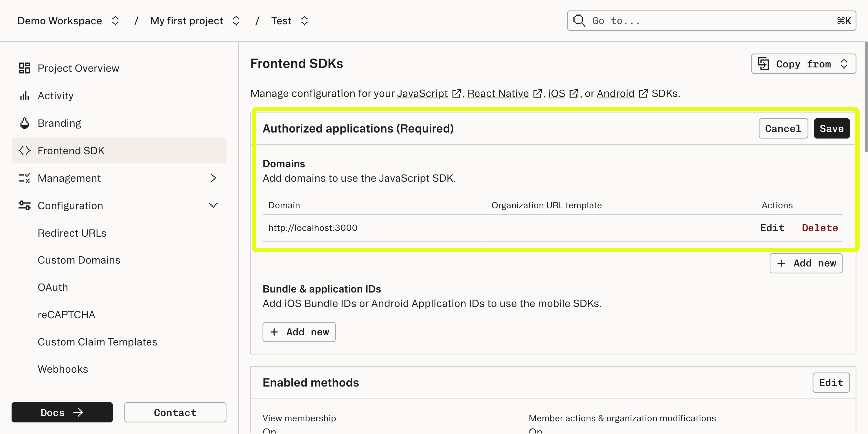Click external link icon next to Android
Screen dimensions: 868x434
point(643,93)
